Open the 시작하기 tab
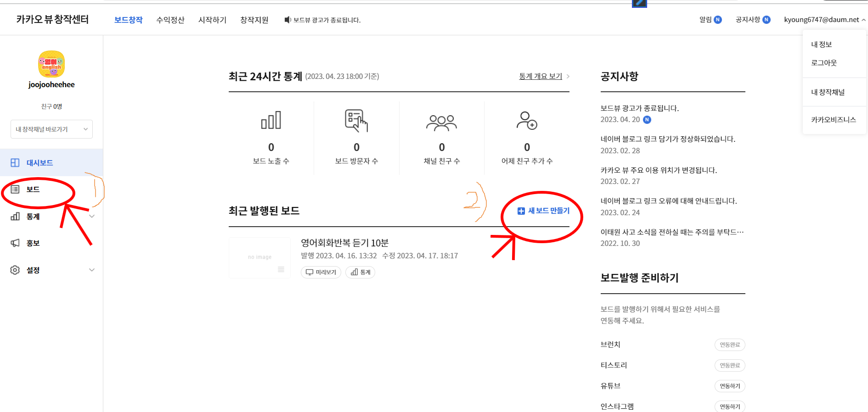This screenshot has width=868, height=412. point(212,20)
